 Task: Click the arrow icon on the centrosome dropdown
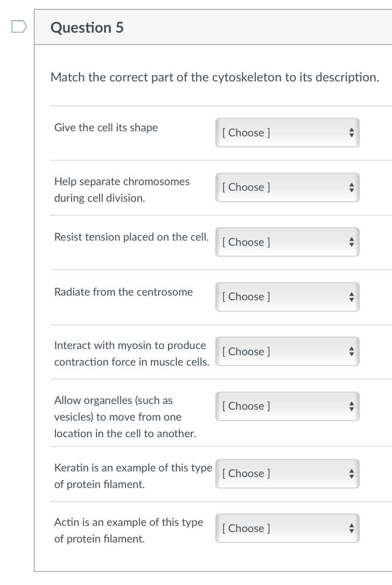click(x=352, y=297)
